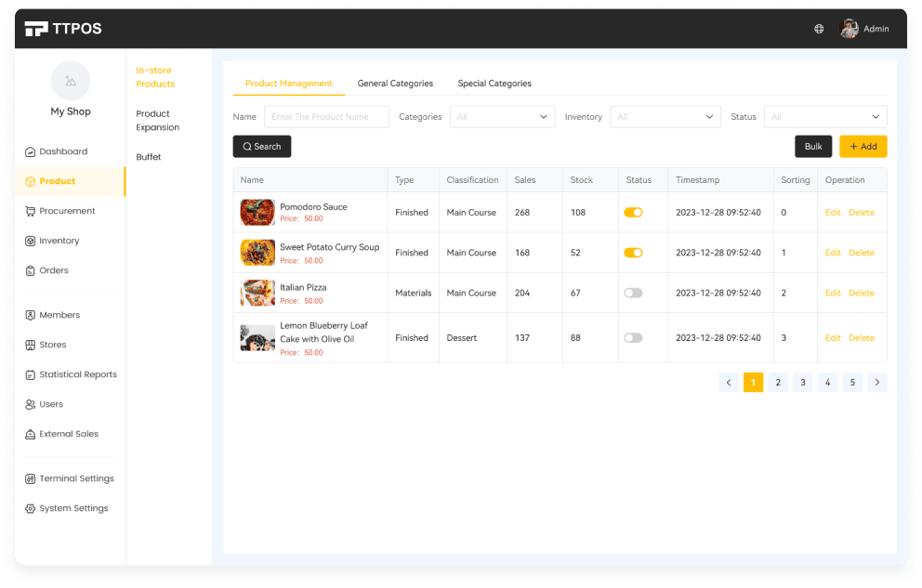Screen dimensions: 922x588
Task: Click the Procurement cart icon
Action: tap(30, 212)
